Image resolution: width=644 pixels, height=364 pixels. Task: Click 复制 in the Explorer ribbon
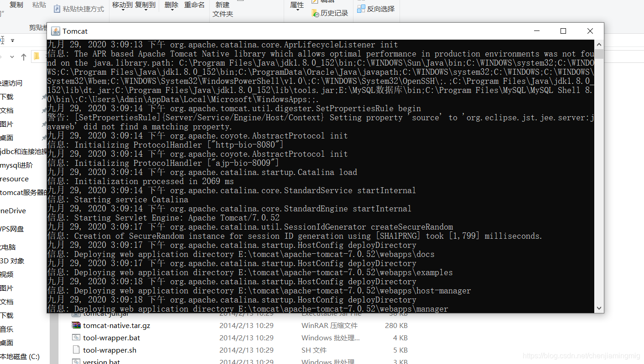tap(16, 5)
